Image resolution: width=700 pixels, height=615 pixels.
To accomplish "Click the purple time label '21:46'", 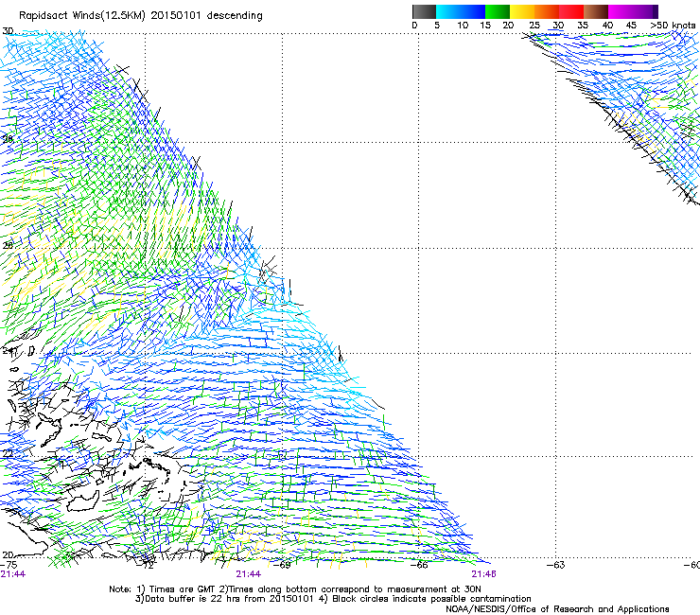I will pos(484,574).
